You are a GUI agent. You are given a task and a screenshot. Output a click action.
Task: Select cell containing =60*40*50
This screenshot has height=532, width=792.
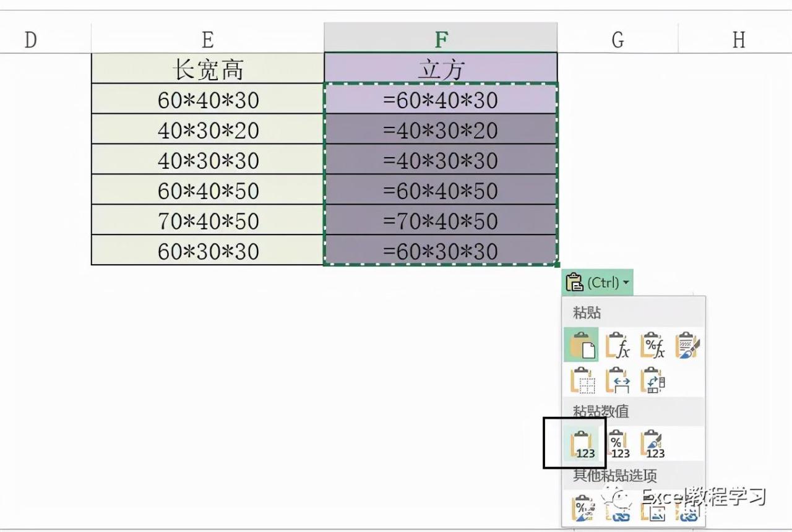click(x=441, y=190)
